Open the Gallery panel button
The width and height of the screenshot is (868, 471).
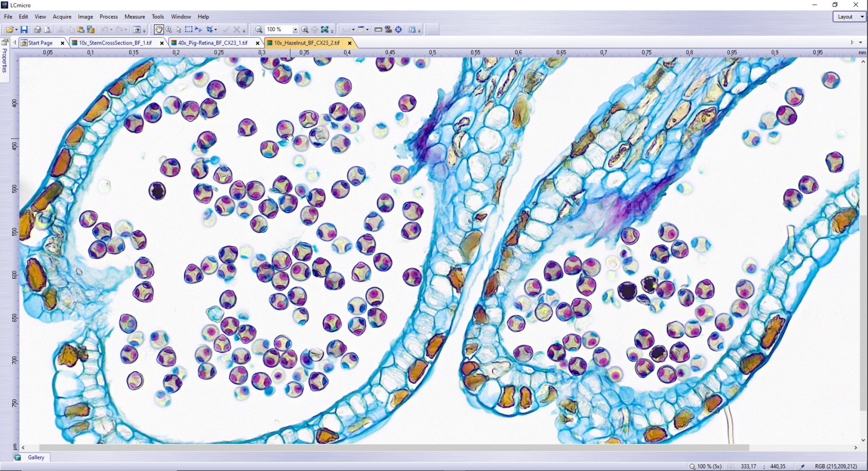pos(36,457)
